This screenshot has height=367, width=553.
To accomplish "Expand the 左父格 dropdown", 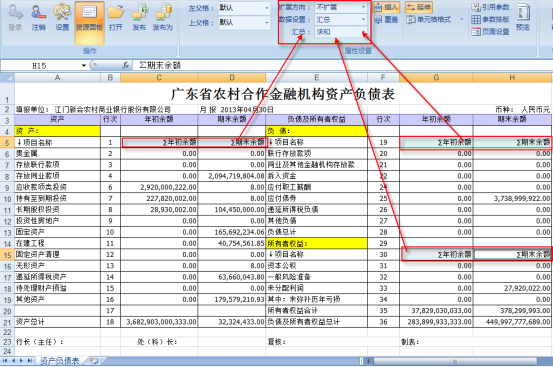I will (267, 8).
